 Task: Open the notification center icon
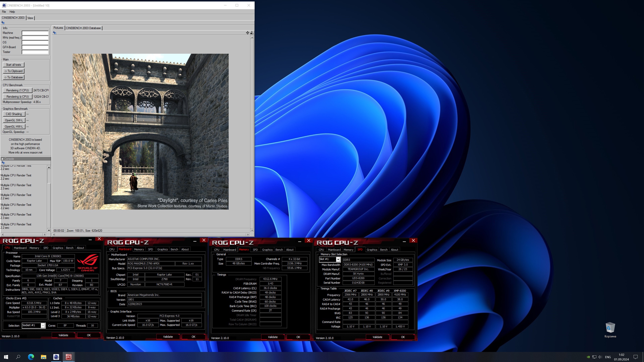pyautogui.click(x=636, y=357)
